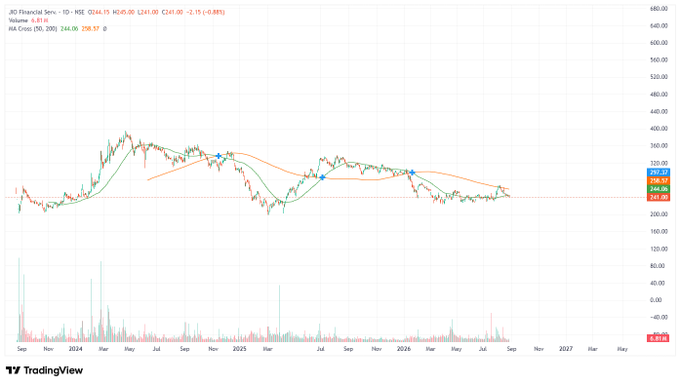Viewport: 680px width, 385px height.
Task: Click the 2026 label on time axis
Action: 404,349
